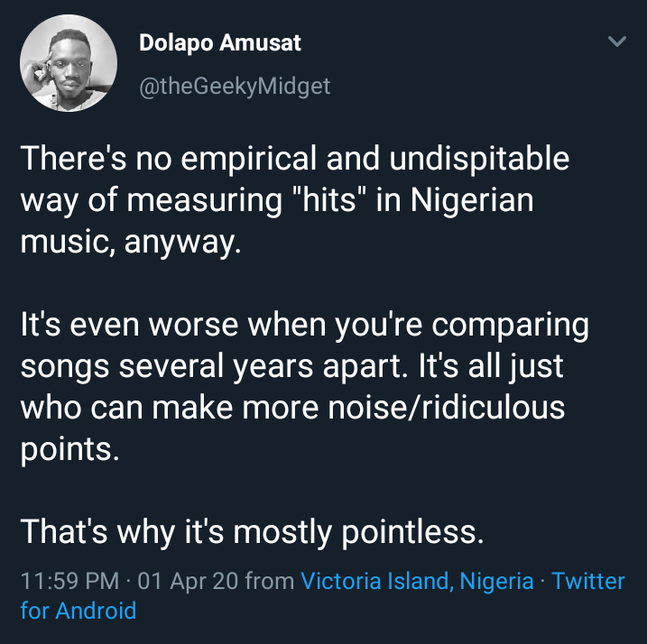Viewport: 647px width, 644px height.
Task: Tap the words 'music, anyway.' in tweet
Action: (131, 243)
